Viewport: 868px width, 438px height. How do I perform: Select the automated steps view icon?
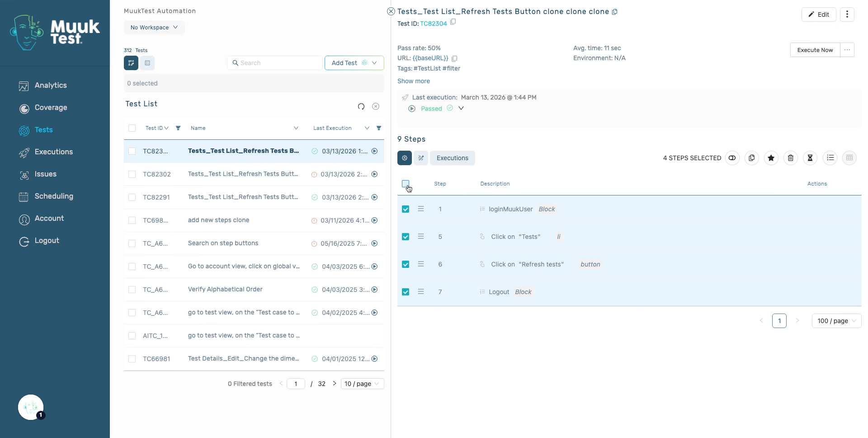[405, 158]
